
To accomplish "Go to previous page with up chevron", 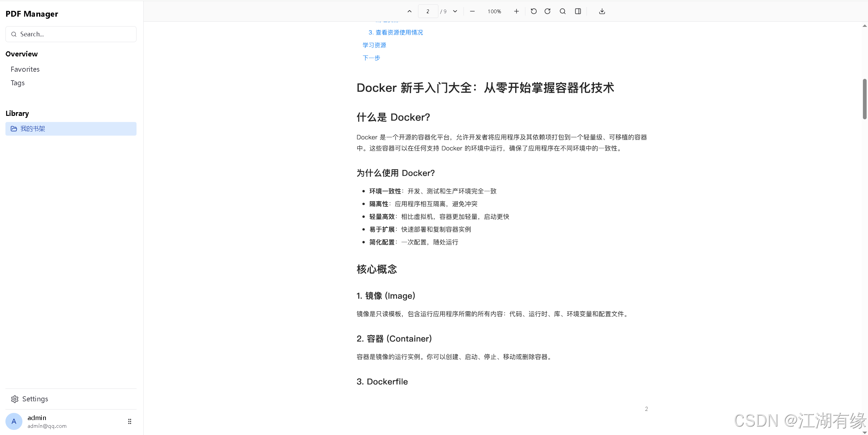I will coord(409,11).
